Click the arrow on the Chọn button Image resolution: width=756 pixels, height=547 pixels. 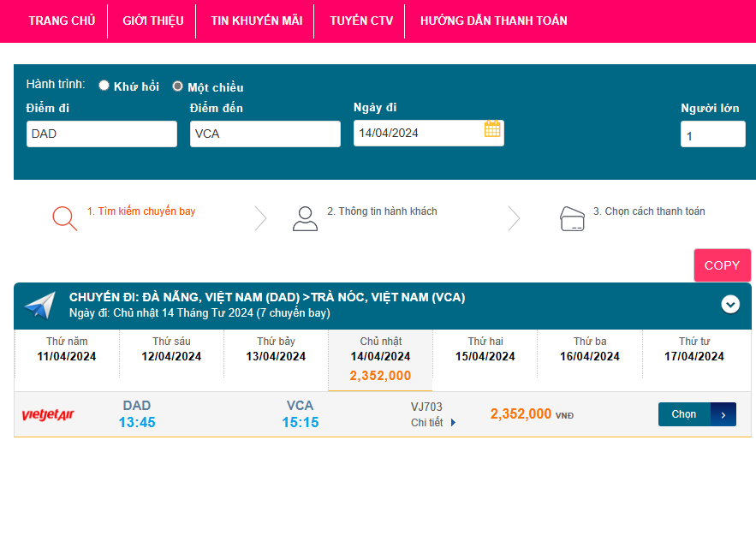[723, 414]
